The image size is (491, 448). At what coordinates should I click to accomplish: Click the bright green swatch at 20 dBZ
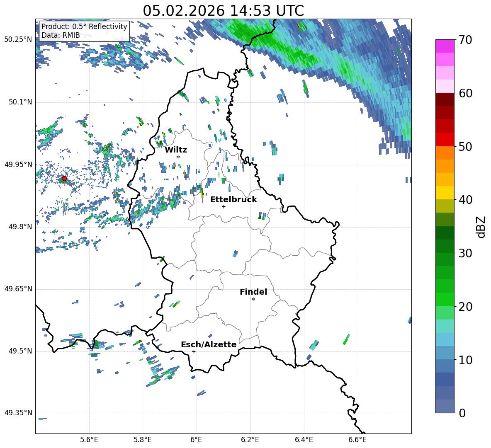tap(445, 299)
